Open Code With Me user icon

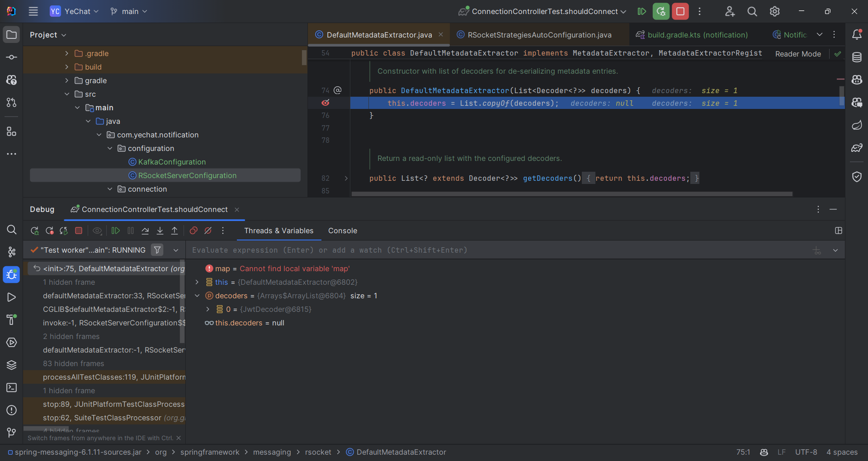[x=730, y=11]
